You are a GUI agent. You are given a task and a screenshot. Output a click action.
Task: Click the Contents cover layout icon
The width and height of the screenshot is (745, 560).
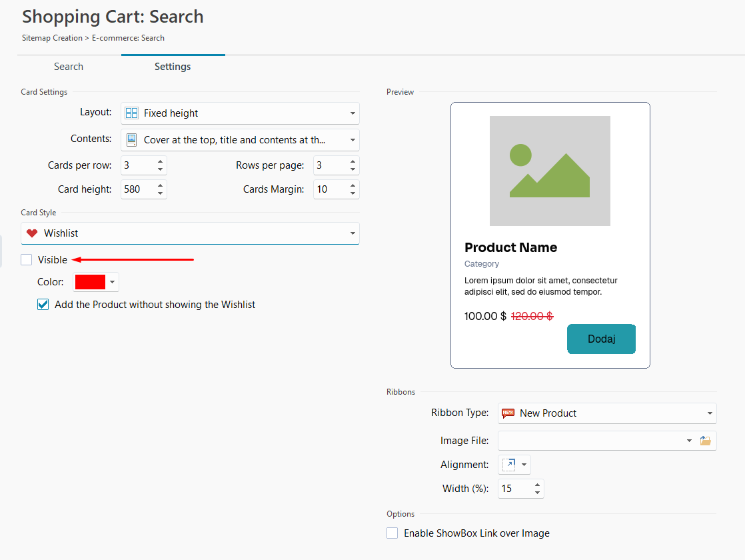(x=132, y=140)
